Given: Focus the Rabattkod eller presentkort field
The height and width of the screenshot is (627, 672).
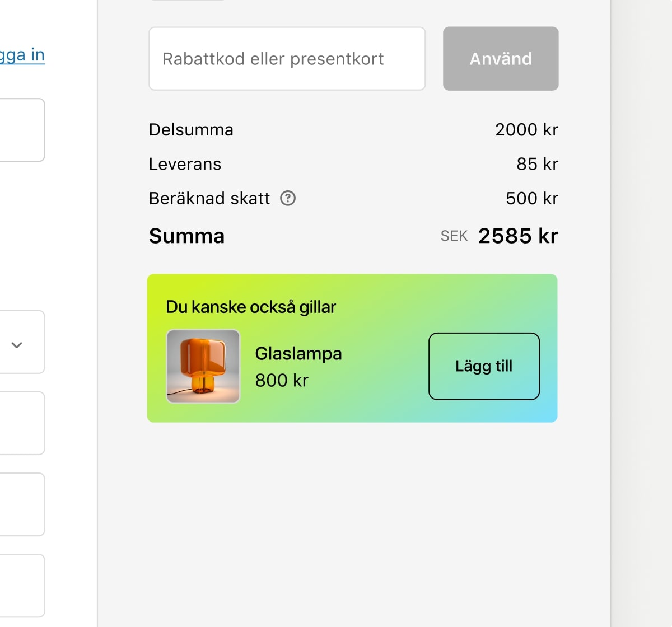Looking at the screenshot, I should (x=287, y=59).
